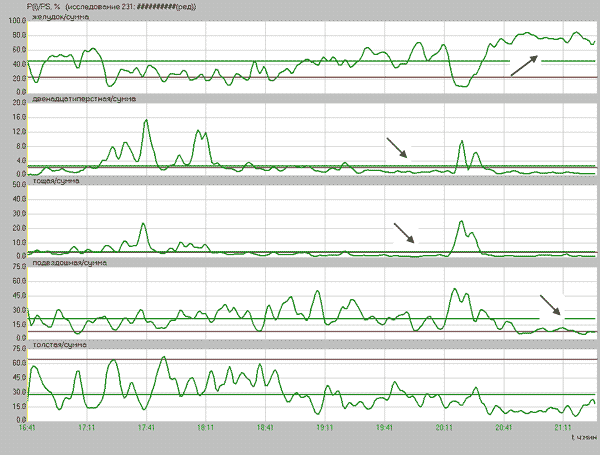
Task: Click the 16.0 value on двенадцатиперстная y-axis
Action: coord(16,116)
